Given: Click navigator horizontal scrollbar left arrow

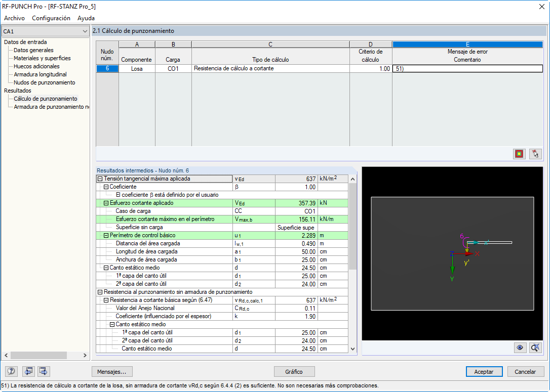Looking at the screenshot, I should [6, 355].
